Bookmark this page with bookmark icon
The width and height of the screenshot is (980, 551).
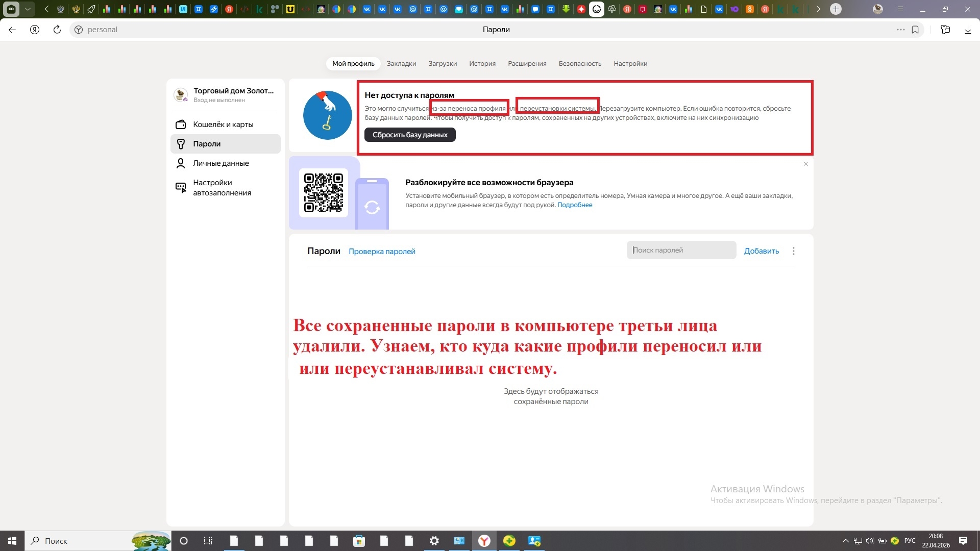click(x=915, y=30)
